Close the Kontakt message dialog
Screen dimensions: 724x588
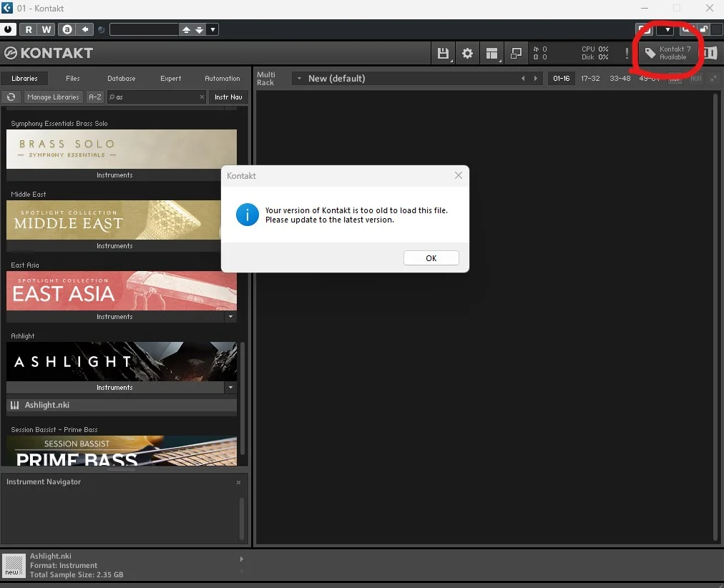coord(458,175)
